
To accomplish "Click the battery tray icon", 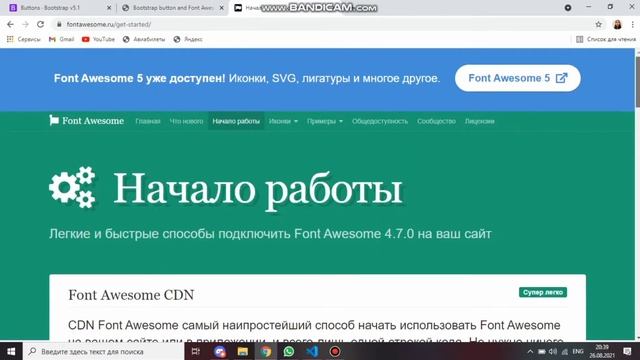I will click(542, 351).
